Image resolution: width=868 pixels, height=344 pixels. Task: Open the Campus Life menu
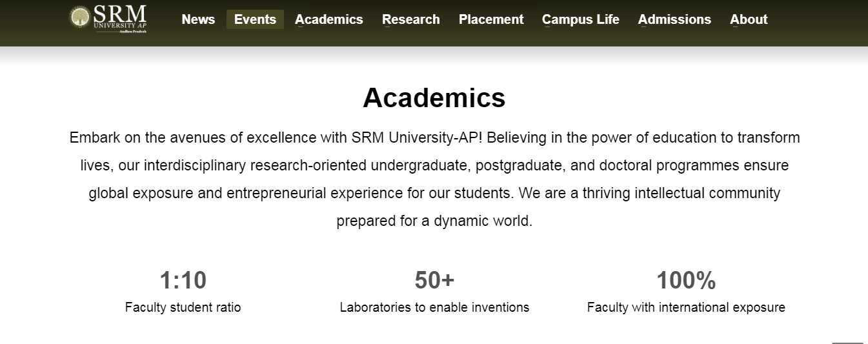(x=580, y=19)
